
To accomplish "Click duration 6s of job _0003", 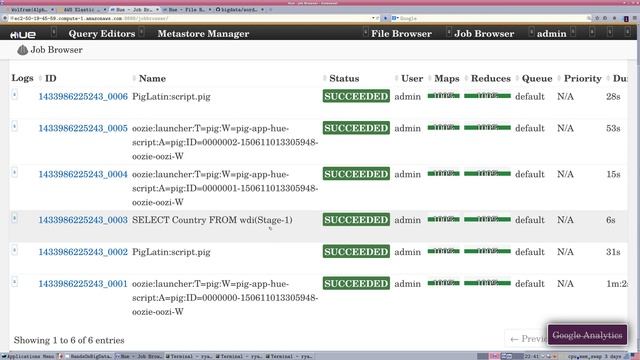I will (x=611, y=220).
